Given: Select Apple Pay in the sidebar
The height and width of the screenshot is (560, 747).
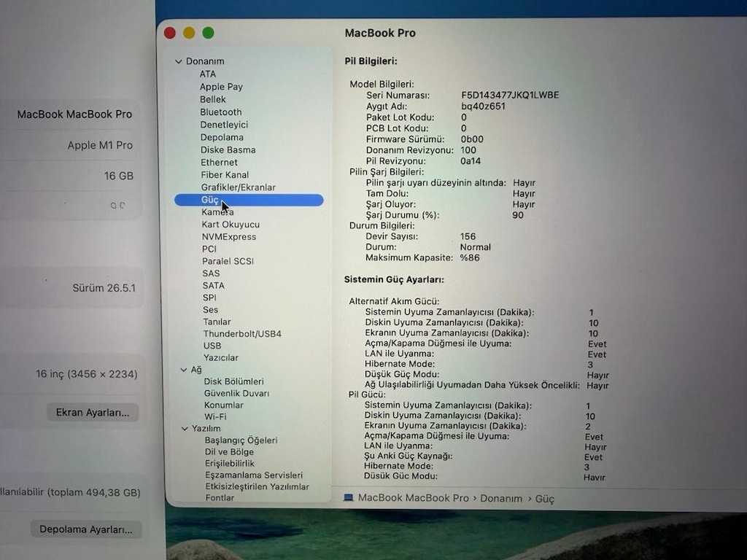Looking at the screenshot, I should coord(221,87).
